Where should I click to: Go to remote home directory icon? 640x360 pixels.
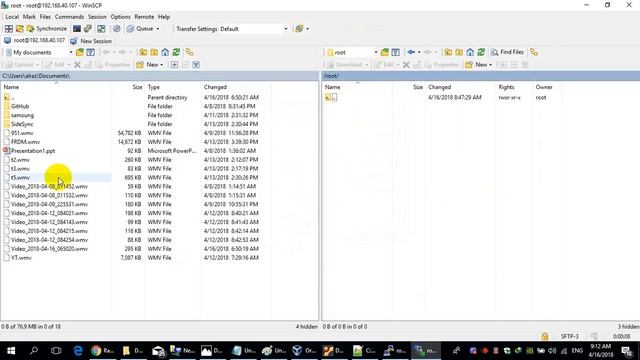pyautogui.click(x=470, y=52)
